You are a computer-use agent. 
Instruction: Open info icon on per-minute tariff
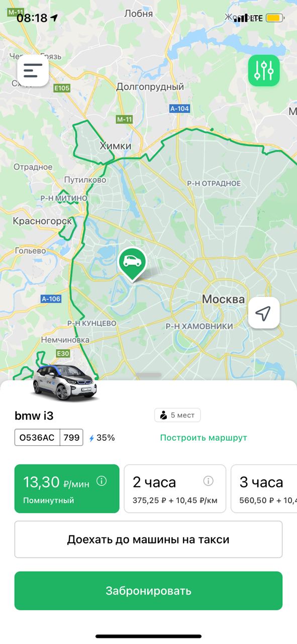[x=102, y=481]
